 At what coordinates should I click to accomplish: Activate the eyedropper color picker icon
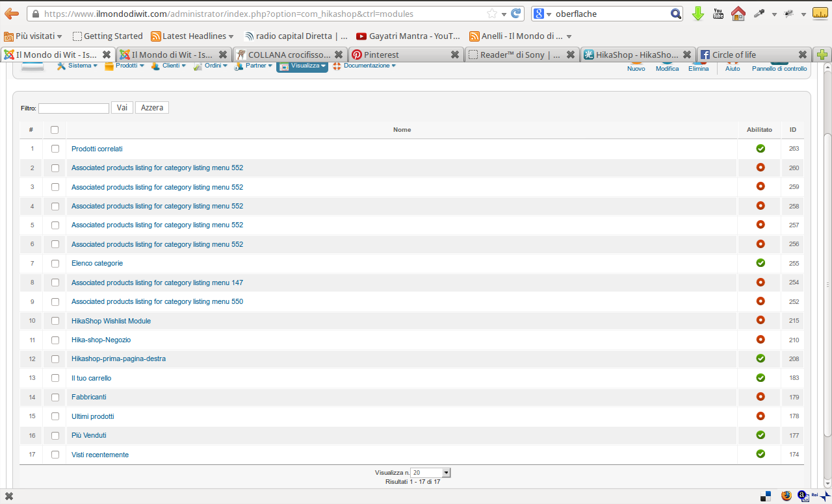point(759,14)
